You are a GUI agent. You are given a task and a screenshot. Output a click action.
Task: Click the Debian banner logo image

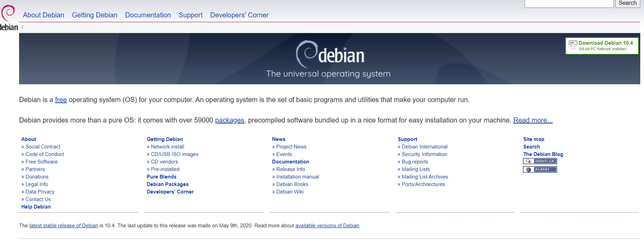pos(329,59)
